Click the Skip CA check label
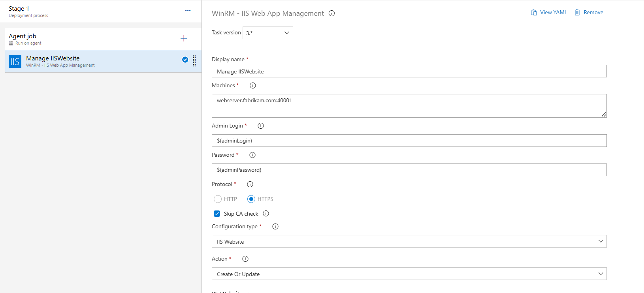The width and height of the screenshot is (644, 293). pyautogui.click(x=241, y=214)
